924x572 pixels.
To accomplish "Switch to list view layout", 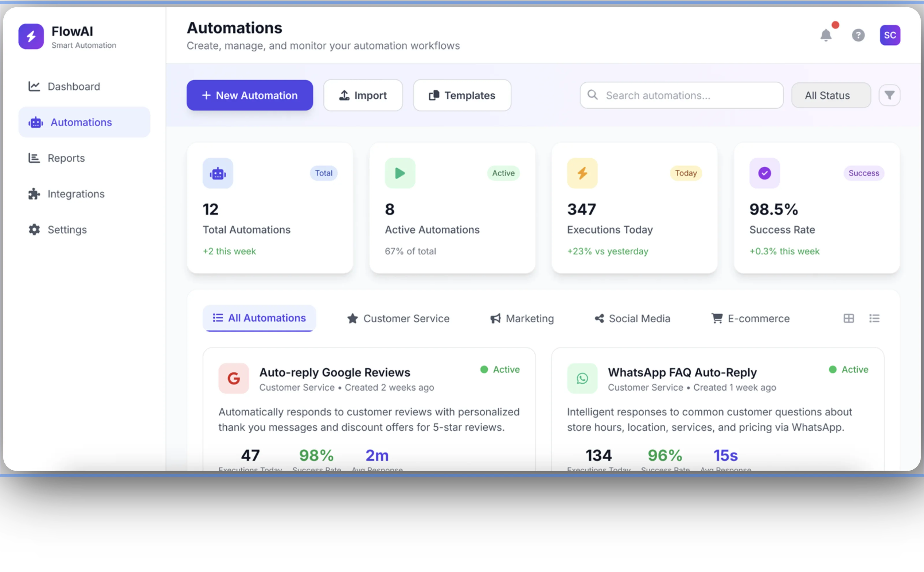I will (874, 319).
